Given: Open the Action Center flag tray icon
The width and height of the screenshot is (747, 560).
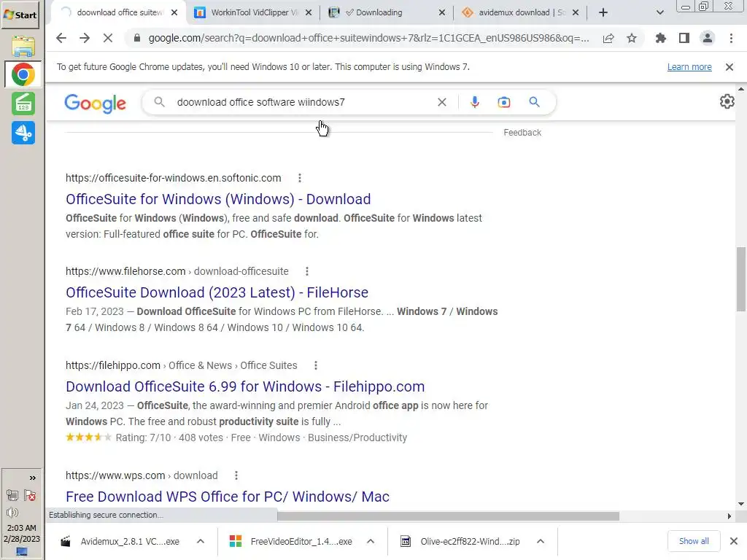Looking at the screenshot, I should tap(30, 496).
